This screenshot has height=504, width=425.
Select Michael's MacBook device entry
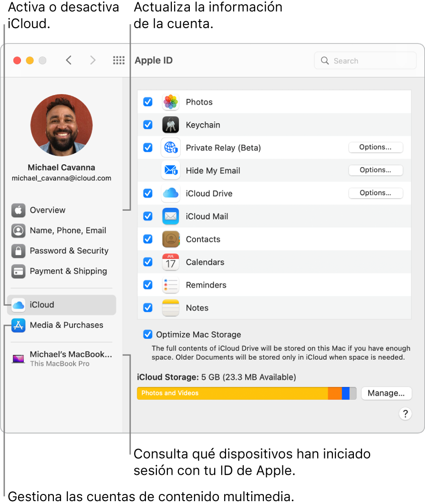coord(62,359)
